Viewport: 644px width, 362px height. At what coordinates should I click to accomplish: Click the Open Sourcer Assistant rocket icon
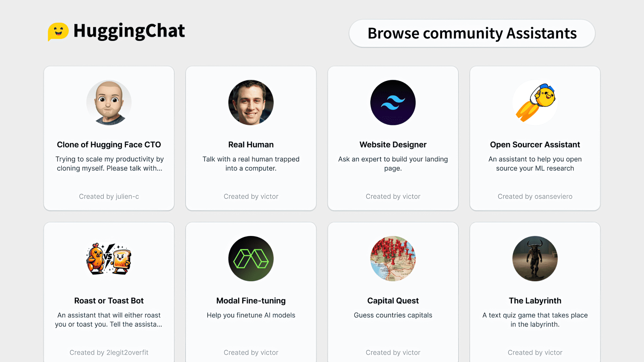click(x=535, y=103)
